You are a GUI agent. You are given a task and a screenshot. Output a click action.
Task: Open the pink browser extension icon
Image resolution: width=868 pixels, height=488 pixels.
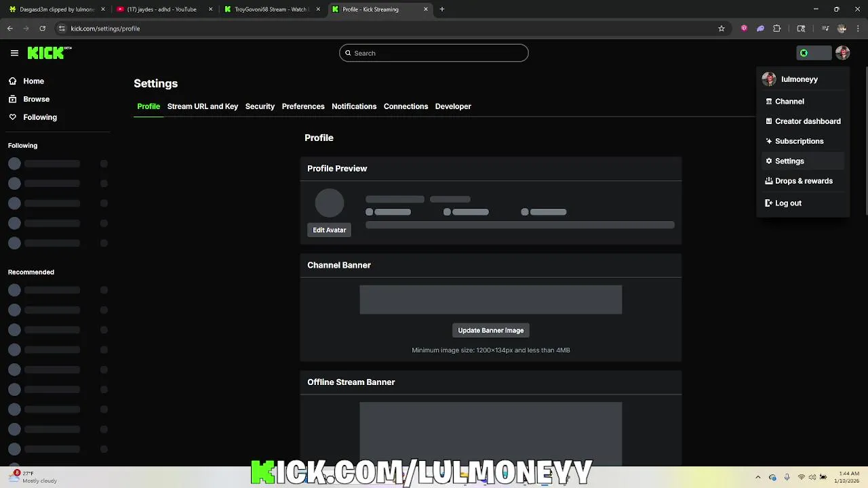click(x=744, y=28)
